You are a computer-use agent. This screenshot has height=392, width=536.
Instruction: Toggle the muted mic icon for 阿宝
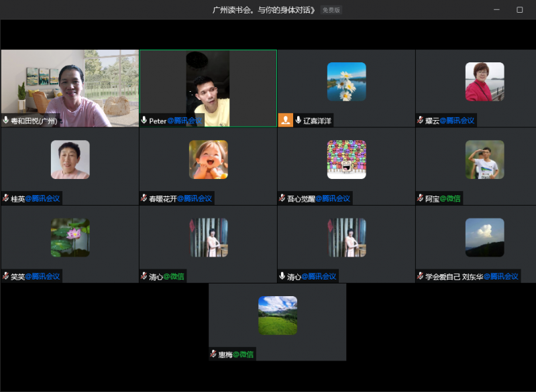click(421, 198)
